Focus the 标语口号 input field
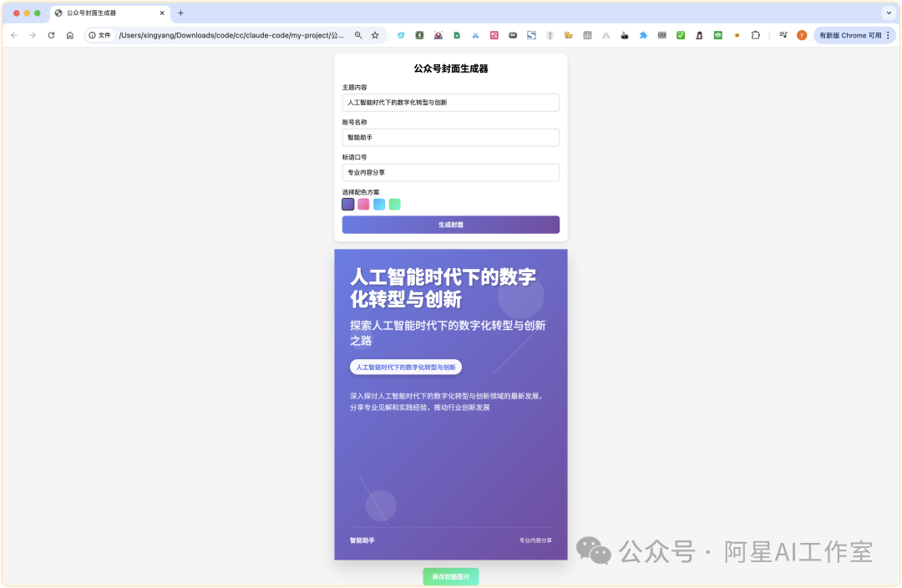The image size is (902, 588). click(x=451, y=173)
